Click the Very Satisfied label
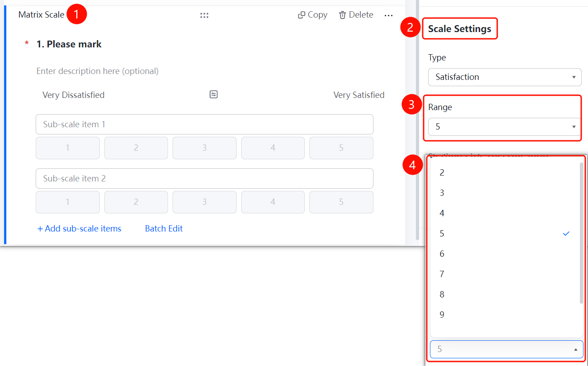The image size is (588, 366). (x=359, y=95)
